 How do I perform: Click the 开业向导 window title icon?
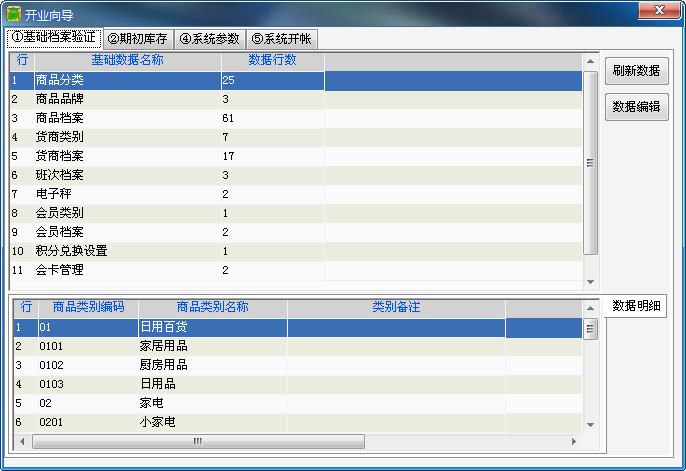pyautogui.click(x=14, y=13)
